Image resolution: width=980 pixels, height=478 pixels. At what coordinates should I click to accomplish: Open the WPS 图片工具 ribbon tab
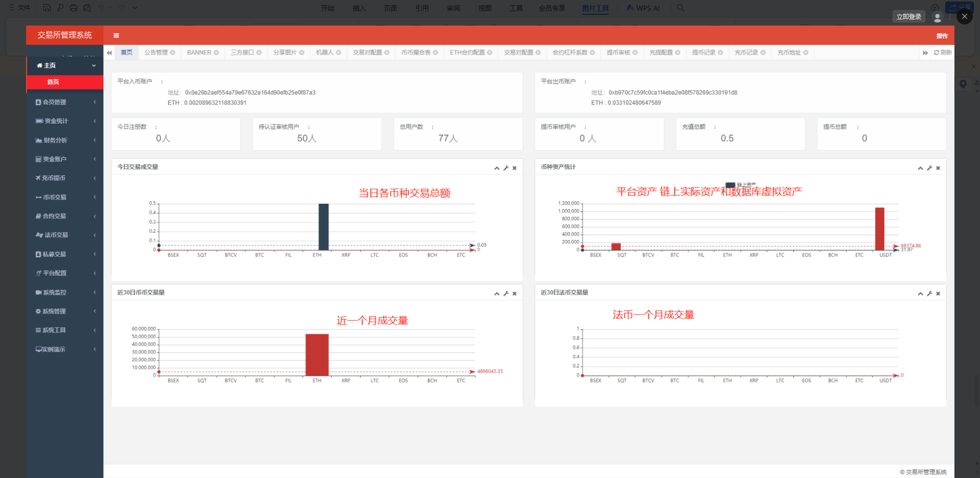point(596,8)
